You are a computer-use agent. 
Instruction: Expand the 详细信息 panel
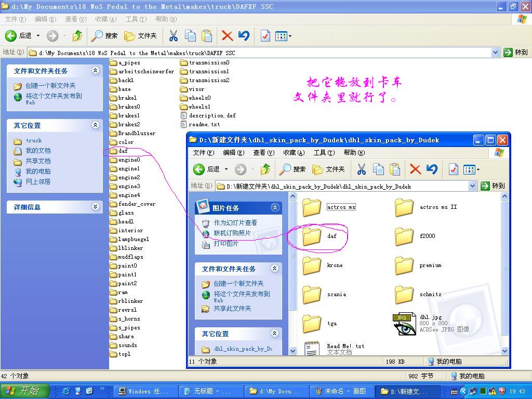click(x=95, y=207)
